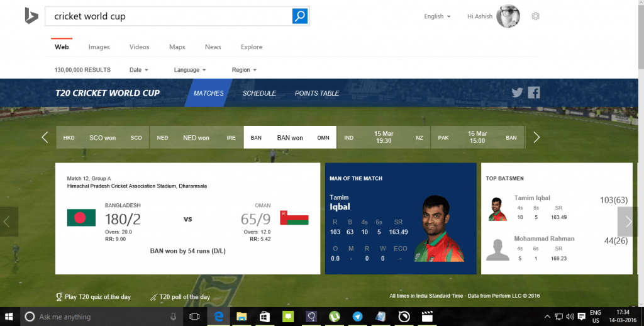Image resolution: width=644 pixels, height=326 pixels.
Task: Click Tamim Iqbal's Man of the Match photo
Action: tap(440, 228)
